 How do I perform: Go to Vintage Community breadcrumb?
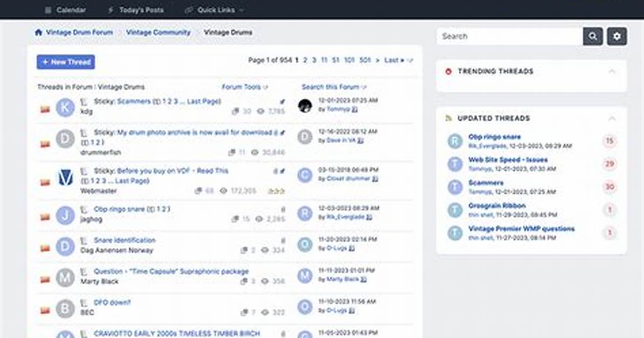158,32
